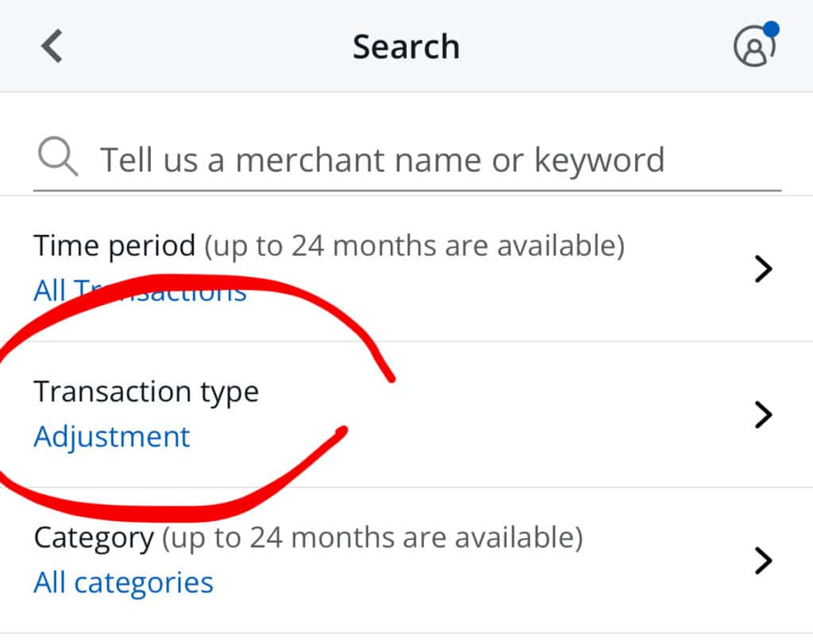This screenshot has width=813, height=644.
Task: Tap the All Transactions value
Action: click(140, 291)
